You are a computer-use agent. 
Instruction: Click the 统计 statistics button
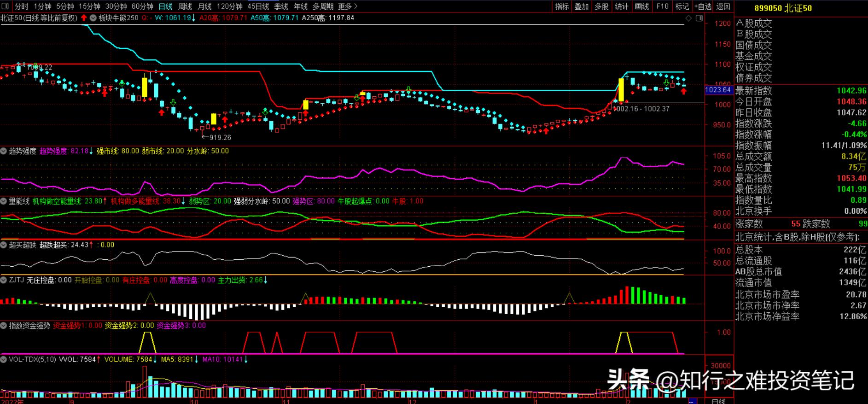pyautogui.click(x=622, y=6)
